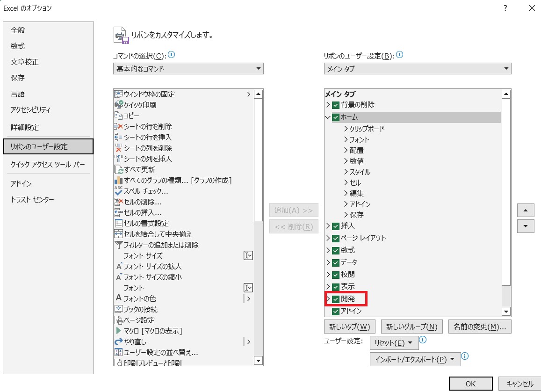The image size is (541, 392).
Task: Click the Freeze Panes (ウィンドウ枠の固定) icon
Action: pos(118,94)
